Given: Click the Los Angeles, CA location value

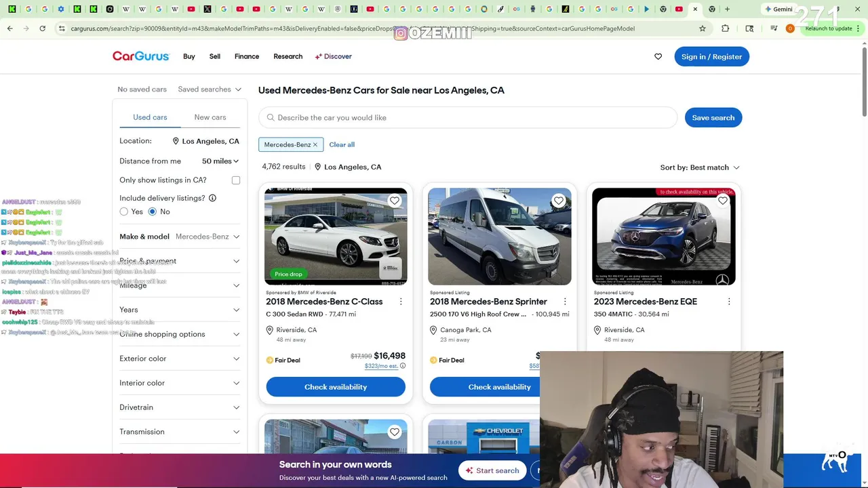Looking at the screenshot, I should [210, 141].
